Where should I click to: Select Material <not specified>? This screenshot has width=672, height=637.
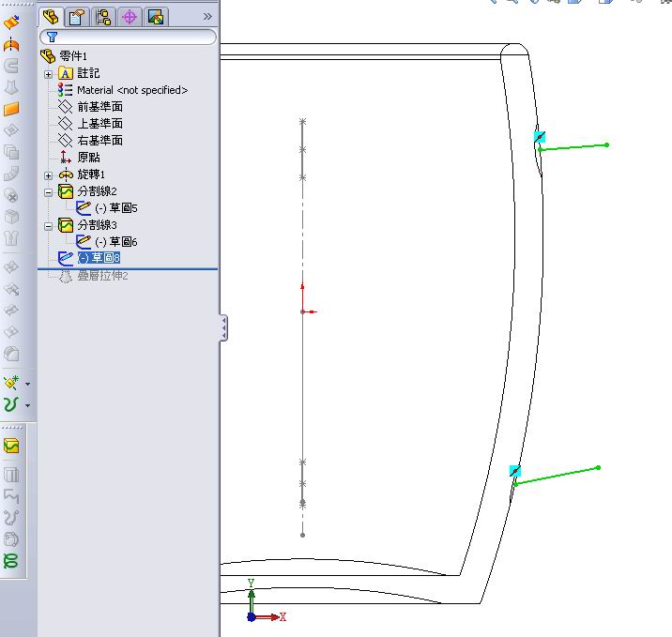tap(132, 90)
